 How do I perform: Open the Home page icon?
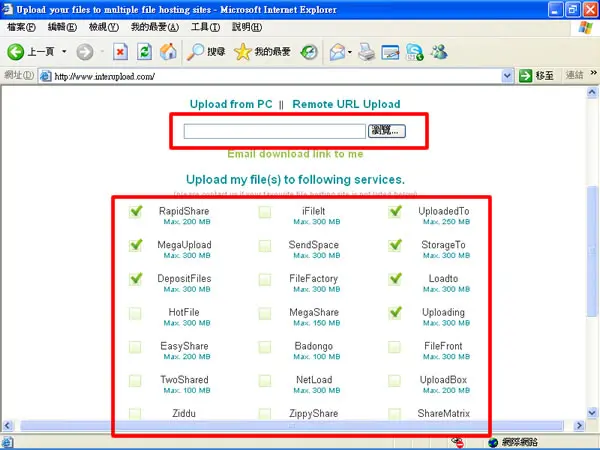click(168, 52)
